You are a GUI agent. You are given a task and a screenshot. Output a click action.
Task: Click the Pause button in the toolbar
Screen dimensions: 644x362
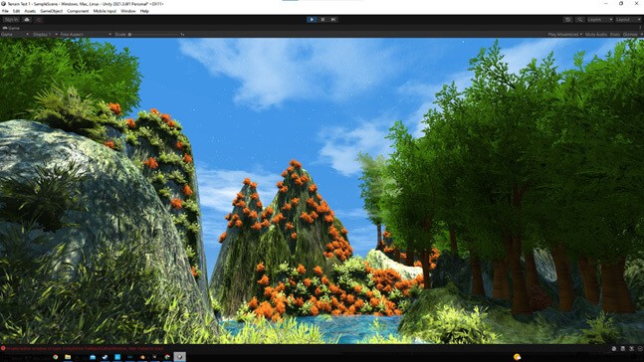(322, 19)
